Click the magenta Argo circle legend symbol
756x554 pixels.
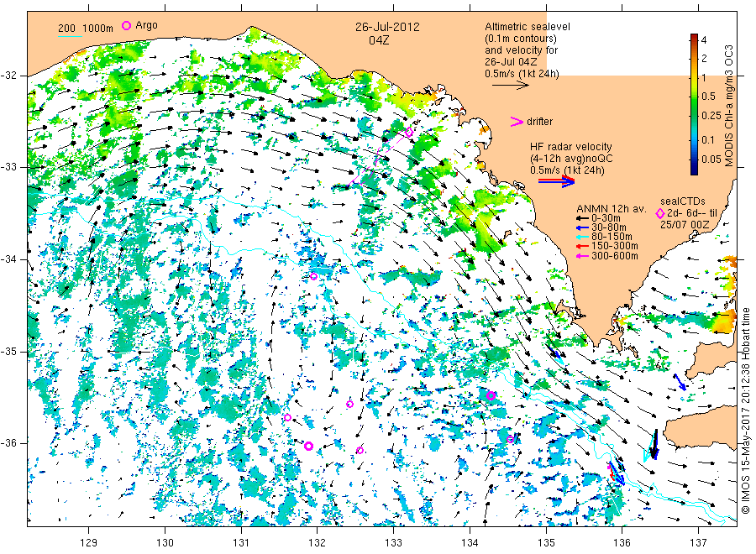[x=126, y=25]
